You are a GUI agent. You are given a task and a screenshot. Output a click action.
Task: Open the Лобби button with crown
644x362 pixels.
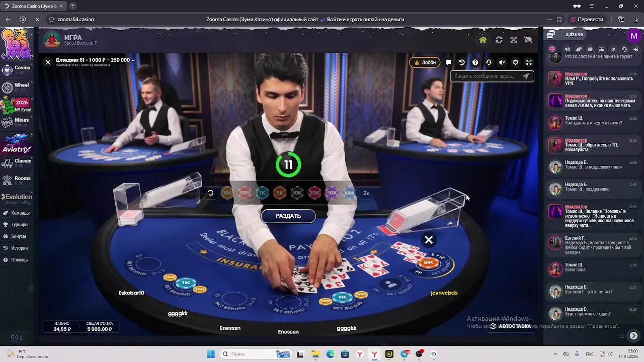click(x=425, y=62)
